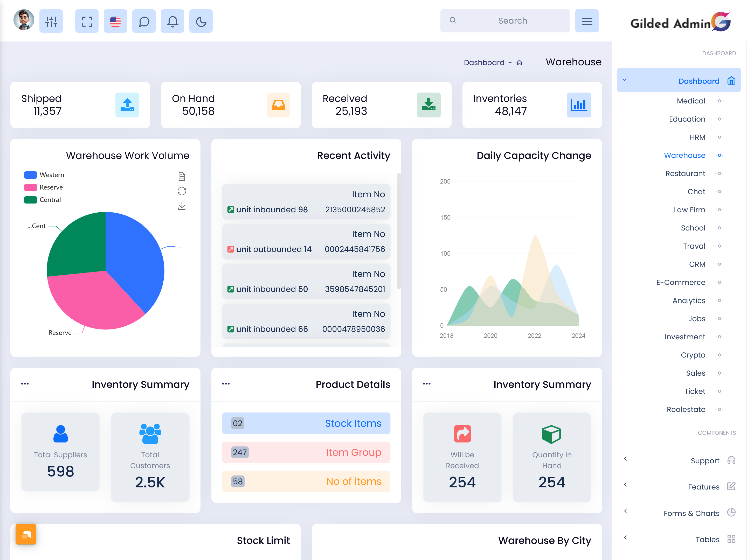
Task: Click the Will be Received arrow icon
Action: (x=462, y=434)
